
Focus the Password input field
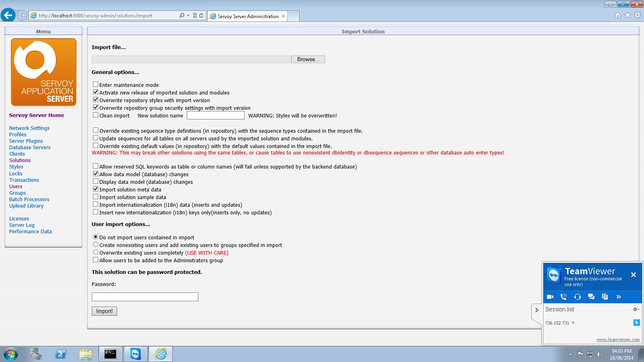(x=145, y=297)
